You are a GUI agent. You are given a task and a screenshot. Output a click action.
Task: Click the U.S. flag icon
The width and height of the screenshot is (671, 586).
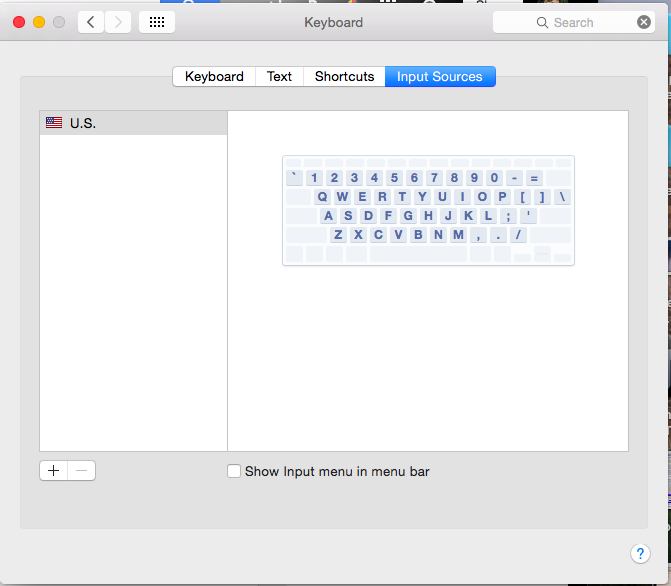click(x=54, y=123)
